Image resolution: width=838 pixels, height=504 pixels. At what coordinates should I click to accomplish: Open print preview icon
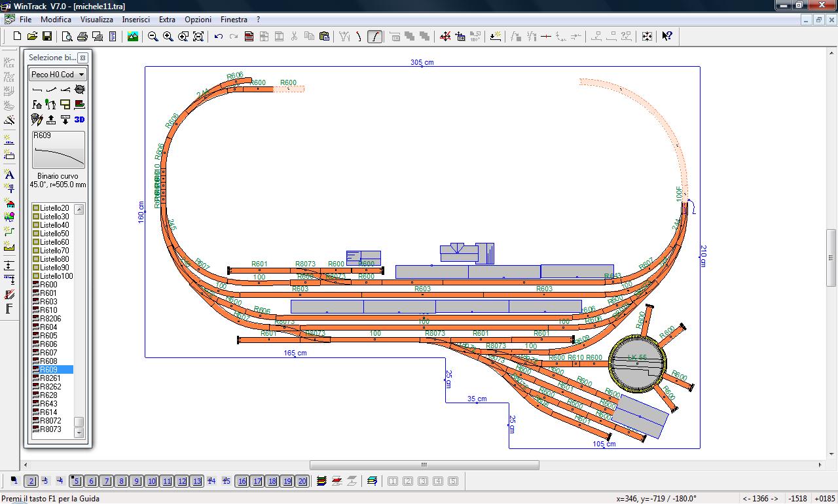click(67, 37)
